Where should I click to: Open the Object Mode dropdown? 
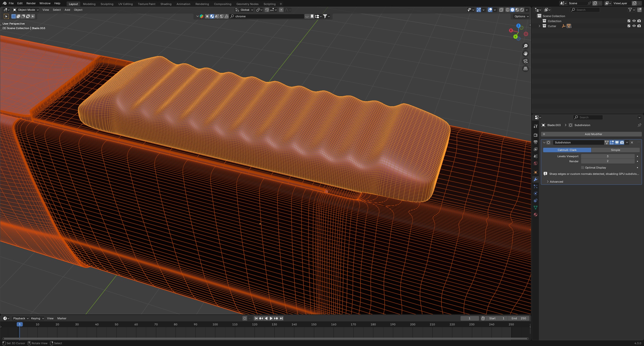[26, 10]
